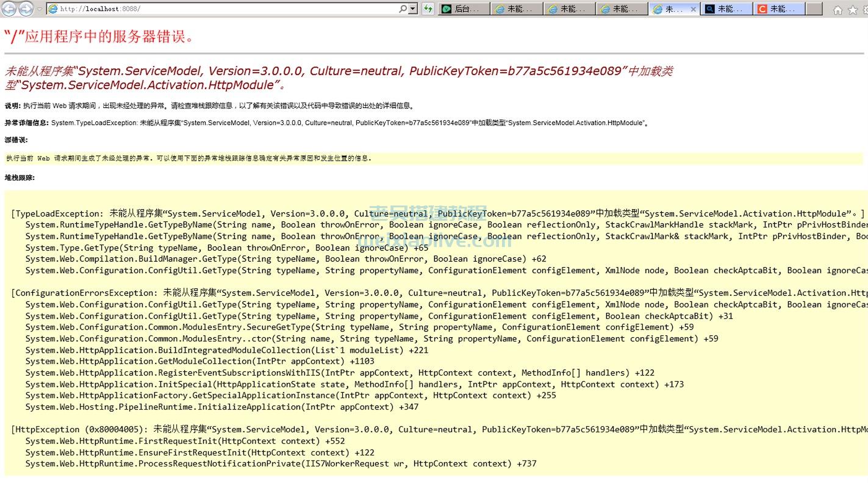The image size is (868, 483).
Task: Click the System.Type.GetType +65 stack line
Action: click(227, 248)
